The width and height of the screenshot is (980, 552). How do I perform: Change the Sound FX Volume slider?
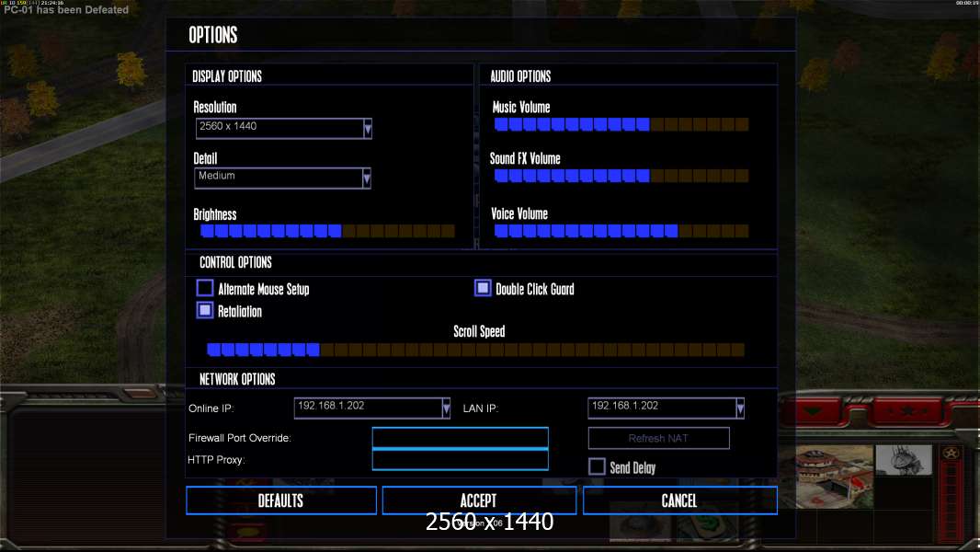pos(621,176)
